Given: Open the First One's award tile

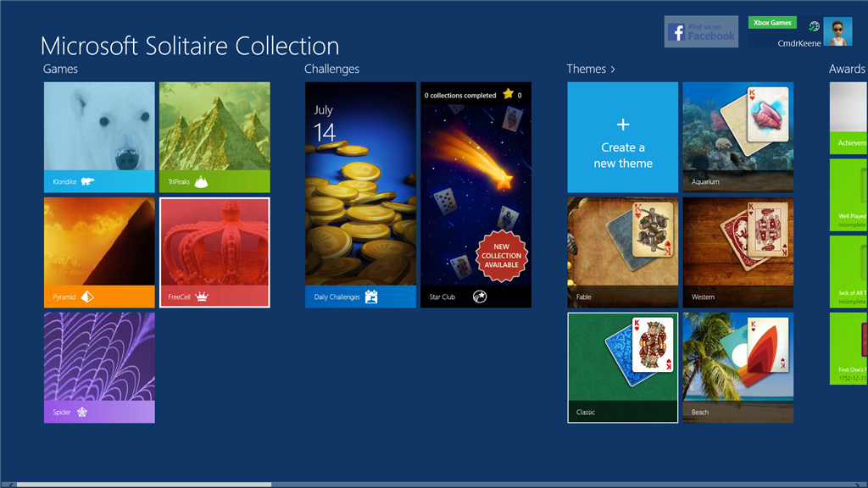Looking at the screenshot, I should pyautogui.click(x=849, y=348).
